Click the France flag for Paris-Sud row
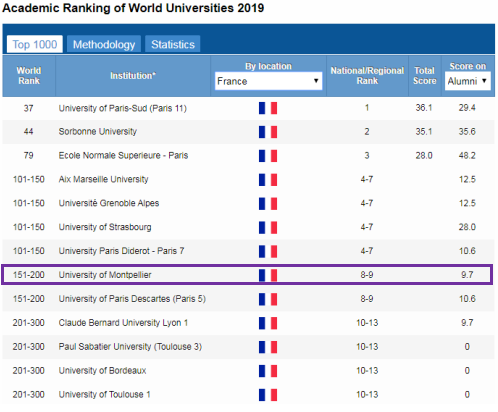 pos(268,108)
